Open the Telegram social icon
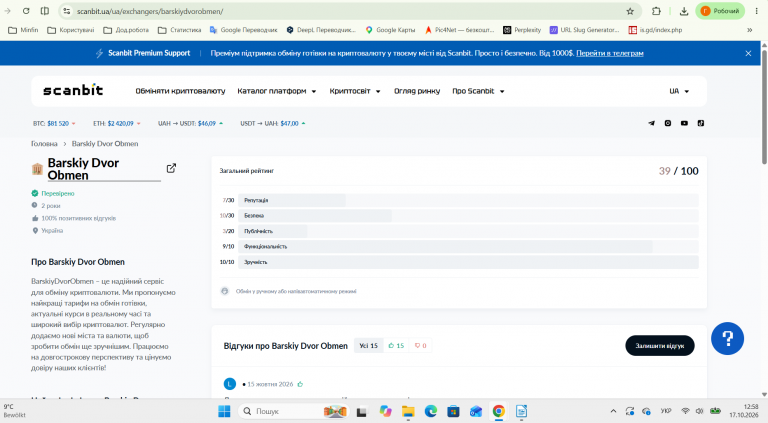This screenshot has width=768, height=423. coord(651,123)
